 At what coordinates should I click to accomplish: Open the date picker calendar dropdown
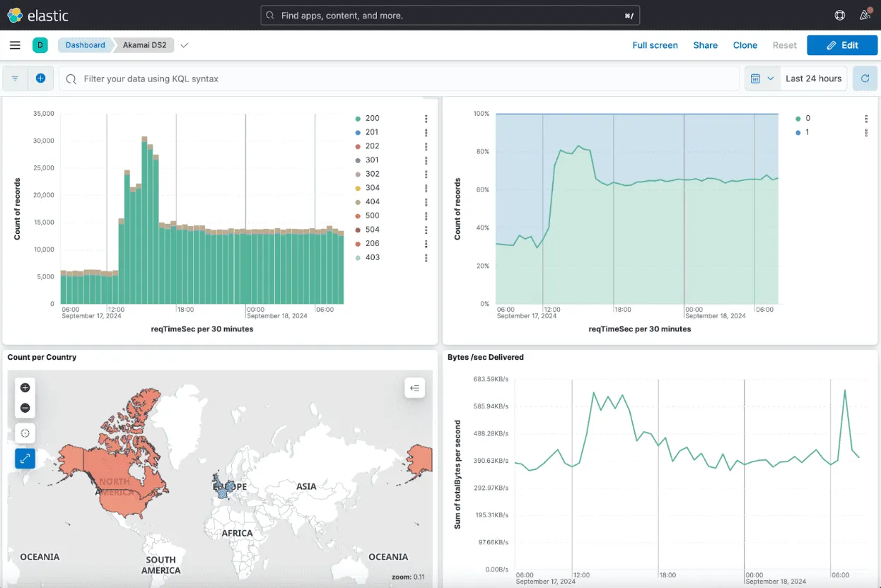click(762, 78)
